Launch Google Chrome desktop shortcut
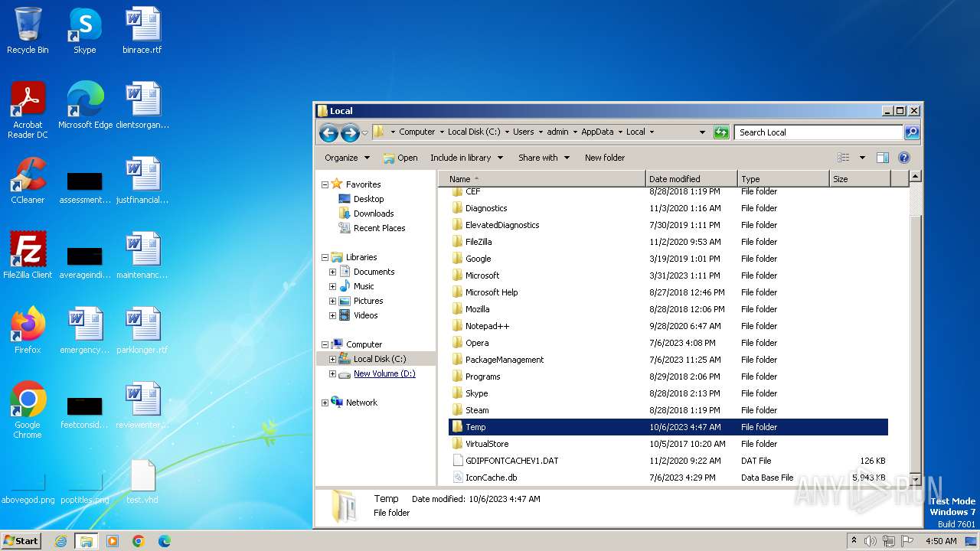 click(x=28, y=410)
